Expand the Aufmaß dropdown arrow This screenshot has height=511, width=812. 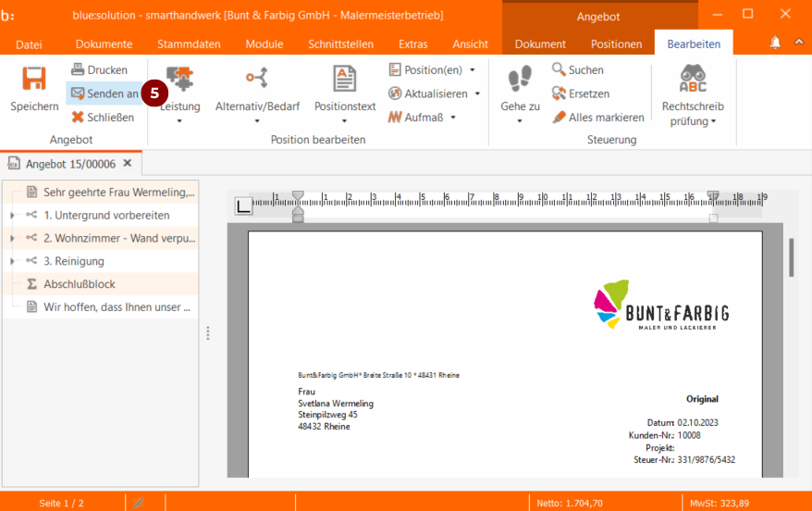click(x=453, y=118)
